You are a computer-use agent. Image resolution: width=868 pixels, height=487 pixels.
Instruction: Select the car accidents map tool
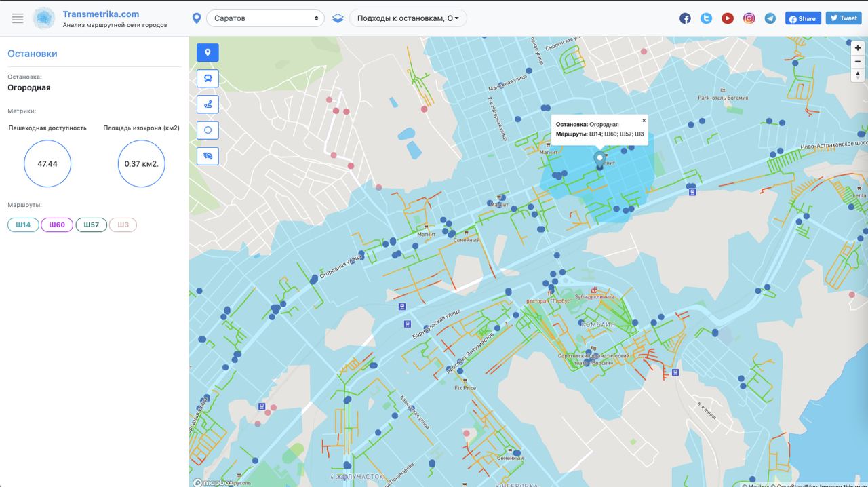point(208,155)
